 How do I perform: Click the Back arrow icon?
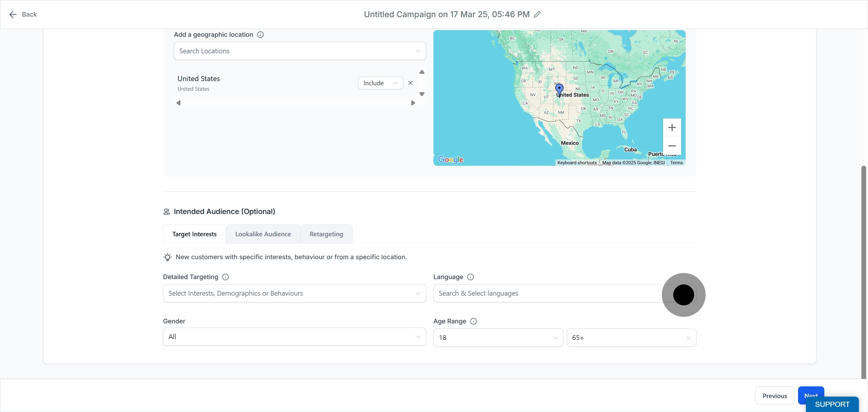(x=13, y=14)
